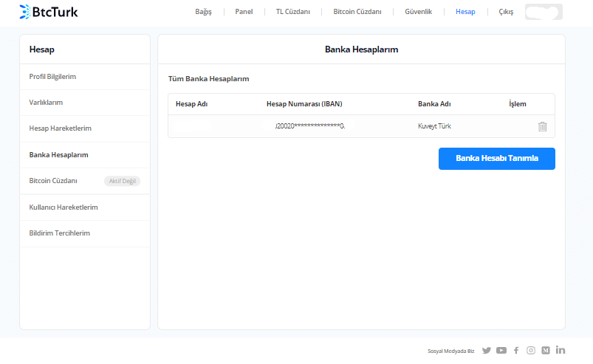Click the Banka Hesabı Tanımla button
The image size is (593, 364).
pos(496,159)
